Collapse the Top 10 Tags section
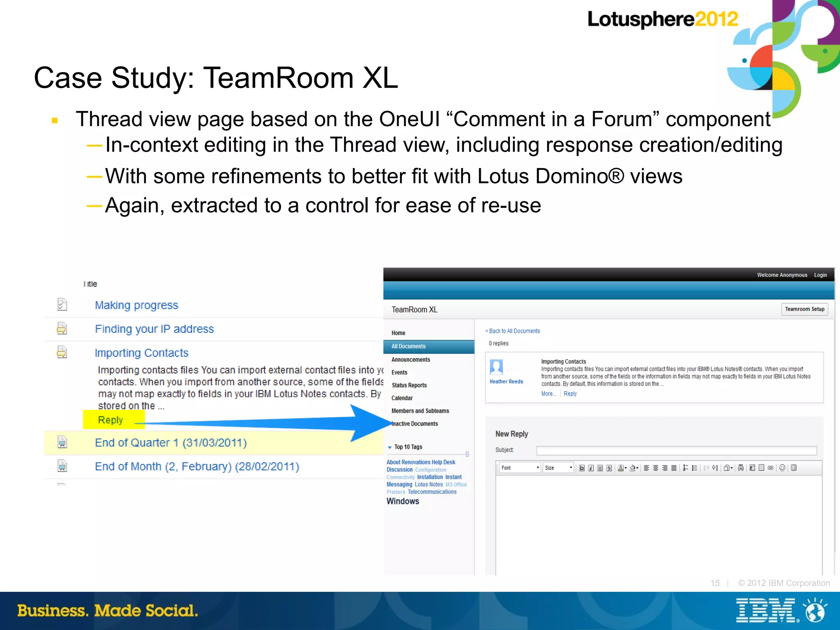 click(x=390, y=447)
